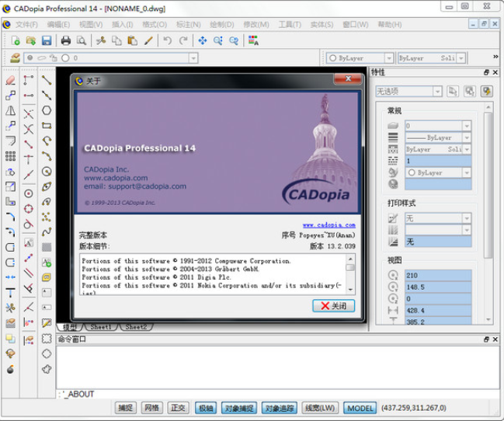This screenshot has height=421, width=504.
Task: Open the www.cadopia.com link
Action: click(x=324, y=224)
